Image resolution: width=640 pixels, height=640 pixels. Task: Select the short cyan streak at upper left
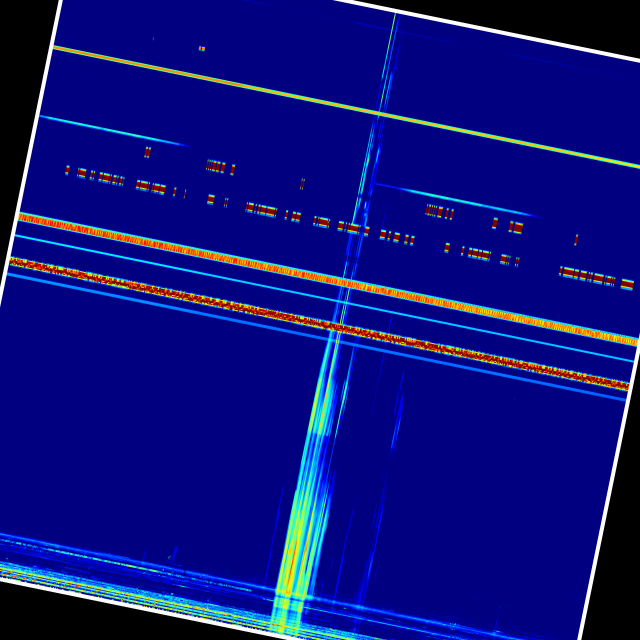pos(110,130)
